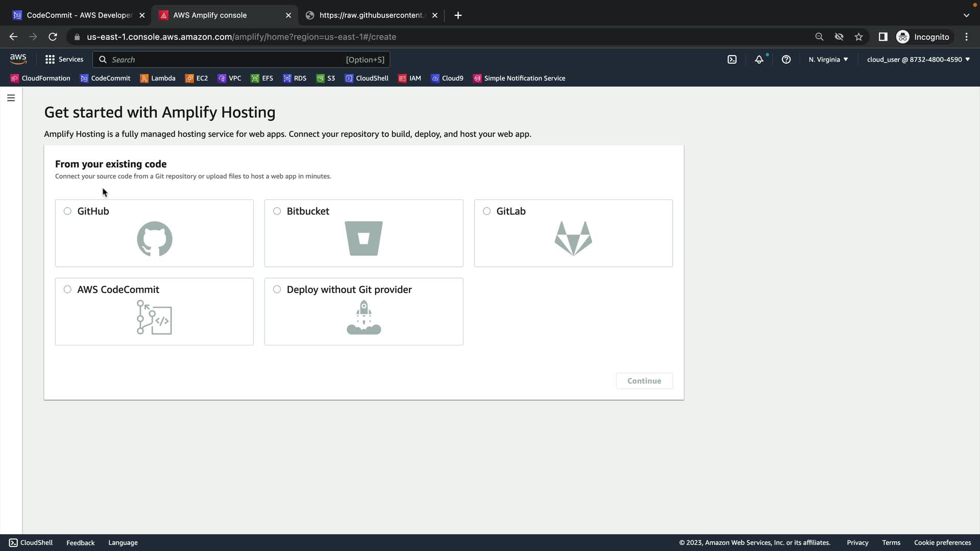This screenshot has width=980, height=551.
Task: Switch to the raw.githubusercontent tab
Action: pos(370,15)
